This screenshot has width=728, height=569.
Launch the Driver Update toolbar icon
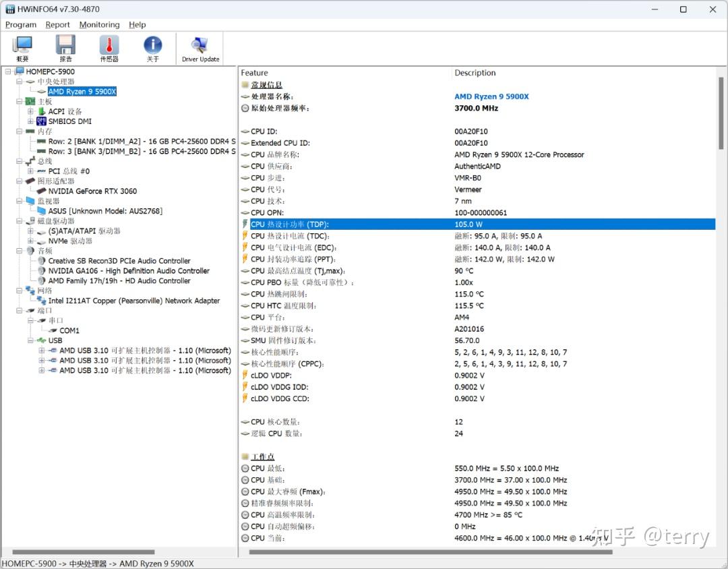[x=200, y=49]
